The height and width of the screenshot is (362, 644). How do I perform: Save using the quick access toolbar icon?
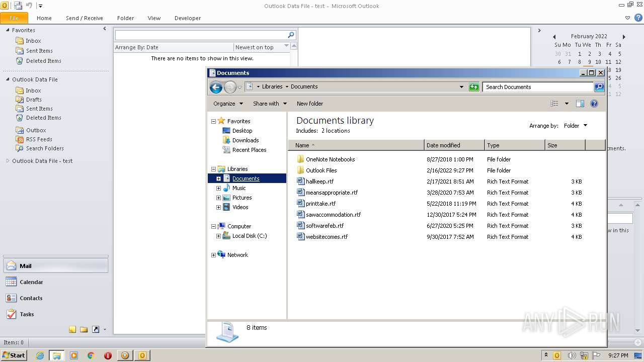point(18,6)
